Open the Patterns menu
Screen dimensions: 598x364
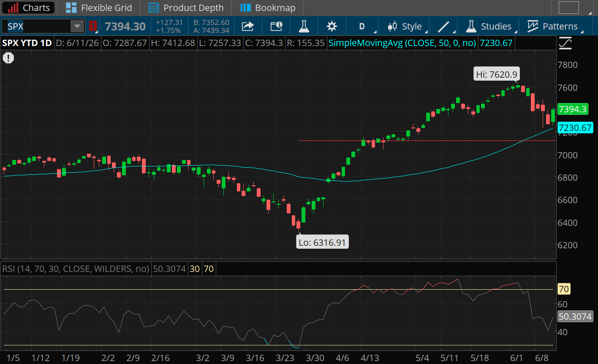point(553,26)
